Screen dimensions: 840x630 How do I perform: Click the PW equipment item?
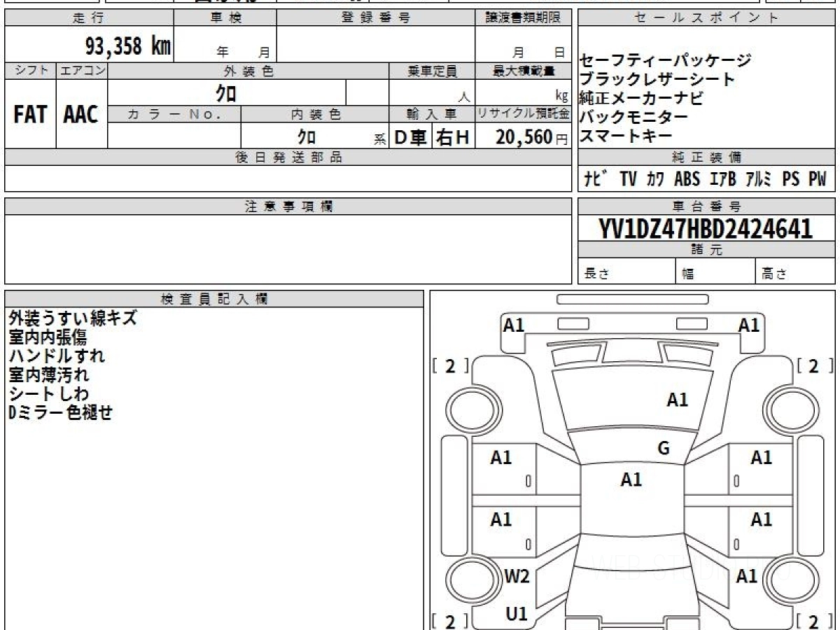818,179
